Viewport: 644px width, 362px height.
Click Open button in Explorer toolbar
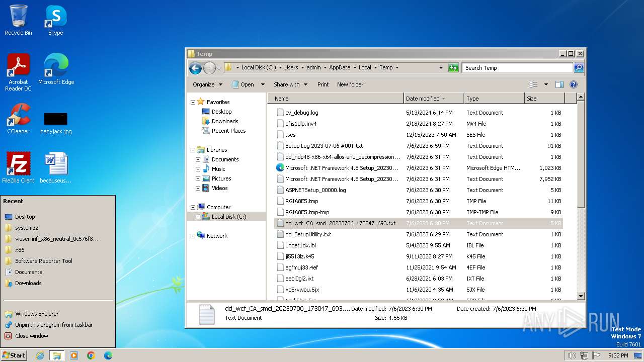point(244,84)
